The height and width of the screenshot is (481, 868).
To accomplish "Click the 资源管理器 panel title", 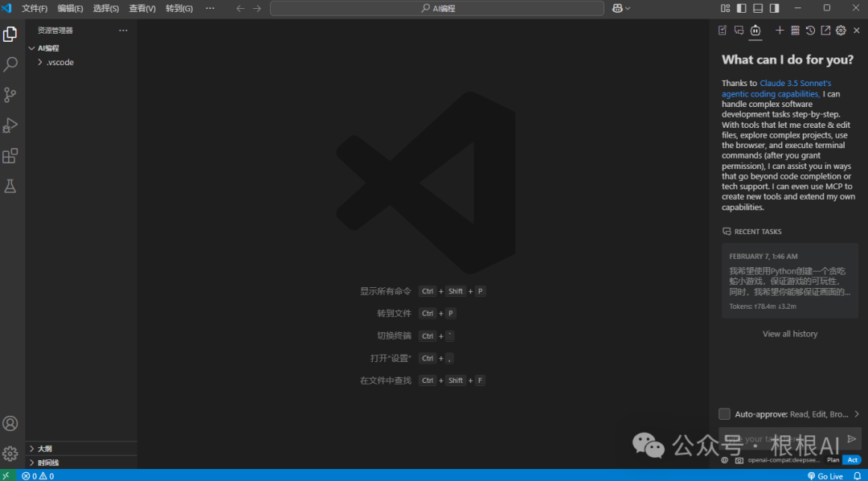I will tap(55, 31).
